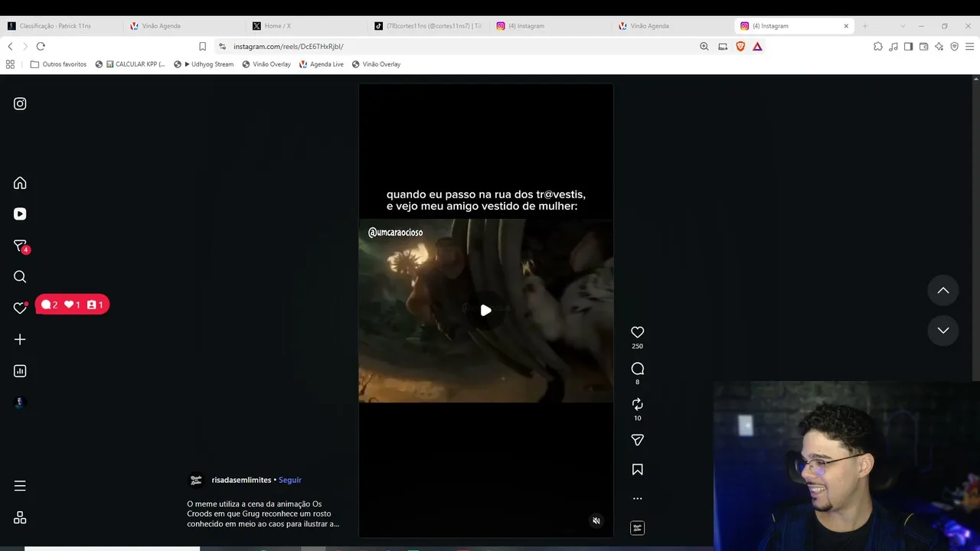Switch to the first Vinão Agenda tab

point(184,26)
